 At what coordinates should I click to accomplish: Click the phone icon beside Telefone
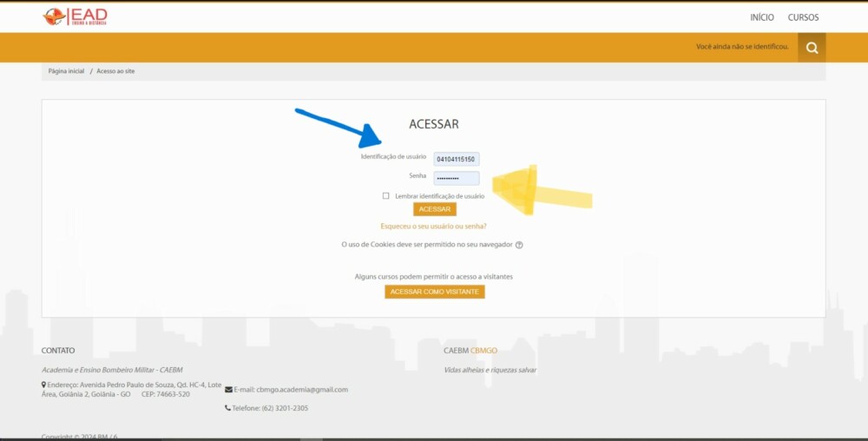click(227, 408)
